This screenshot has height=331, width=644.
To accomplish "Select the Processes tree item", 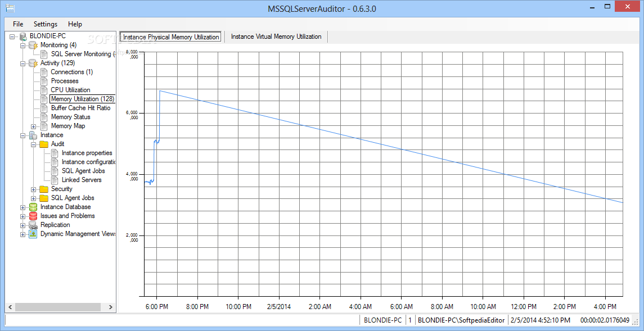I will pos(65,81).
